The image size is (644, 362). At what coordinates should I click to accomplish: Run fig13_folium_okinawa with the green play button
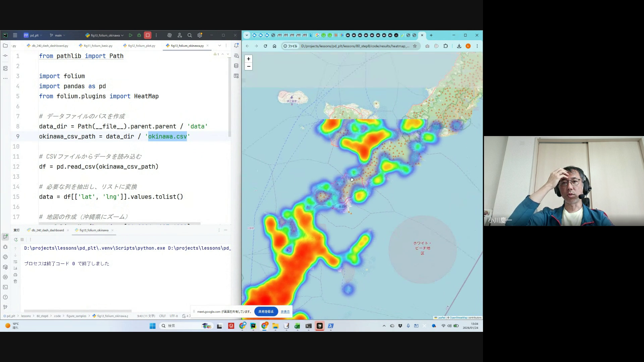130,35
